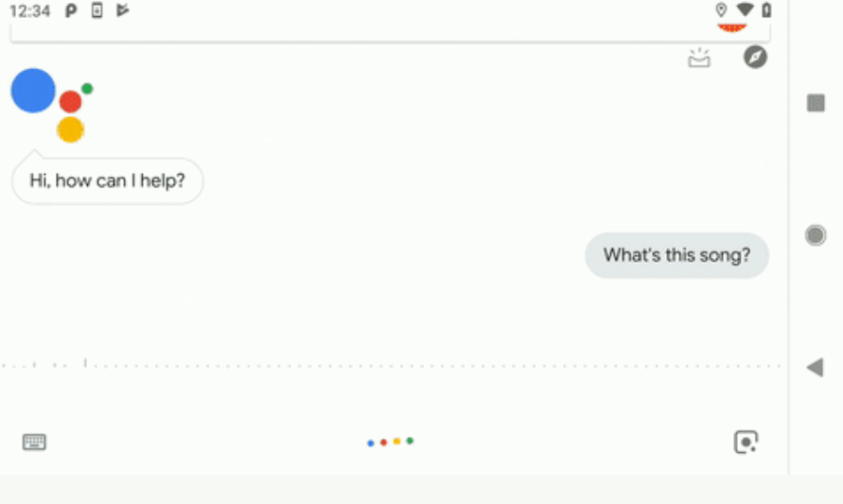Tap the colored Assistant listening dots
Image resolution: width=843 pixels, height=504 pixels.
pyautogui.click(x=390, y=442)
